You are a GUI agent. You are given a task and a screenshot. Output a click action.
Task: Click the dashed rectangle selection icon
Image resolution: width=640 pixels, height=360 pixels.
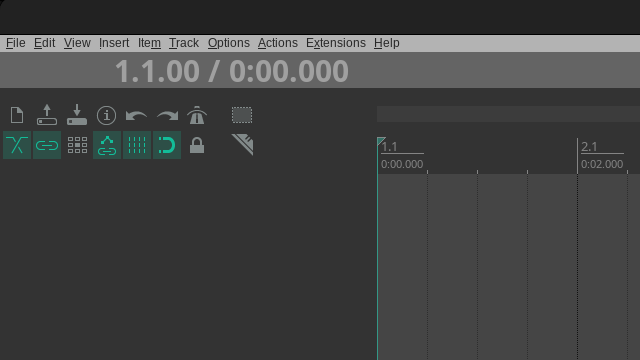tap(242, 115)
